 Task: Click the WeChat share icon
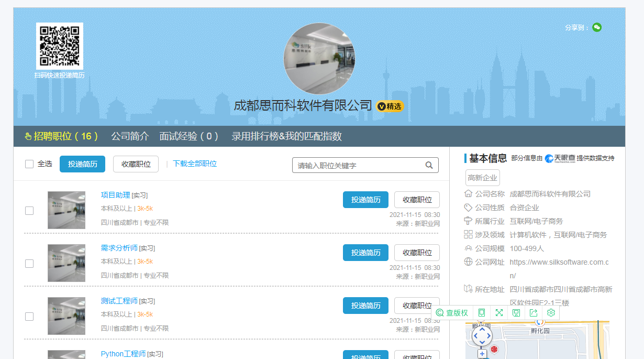(x=597, y=27)
